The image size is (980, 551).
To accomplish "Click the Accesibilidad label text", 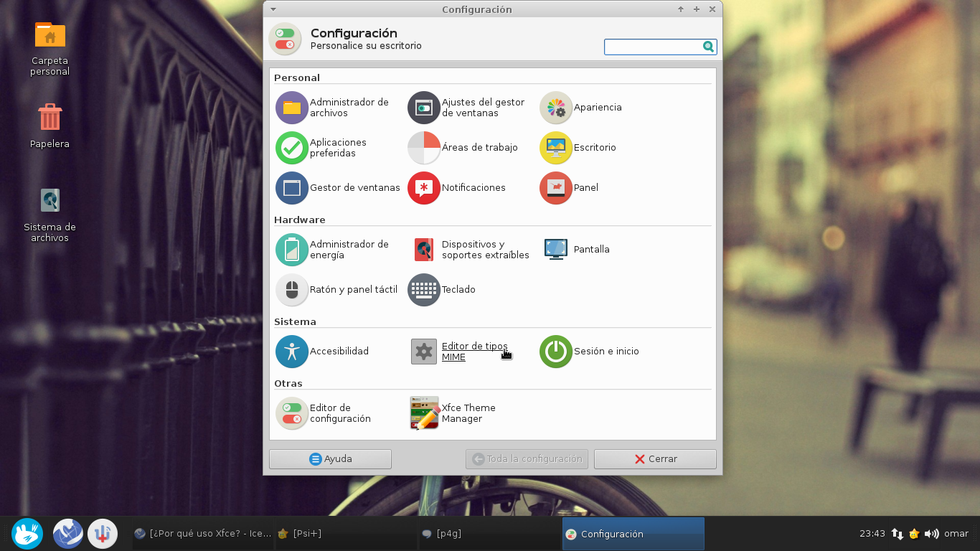I will pos(339,352).
